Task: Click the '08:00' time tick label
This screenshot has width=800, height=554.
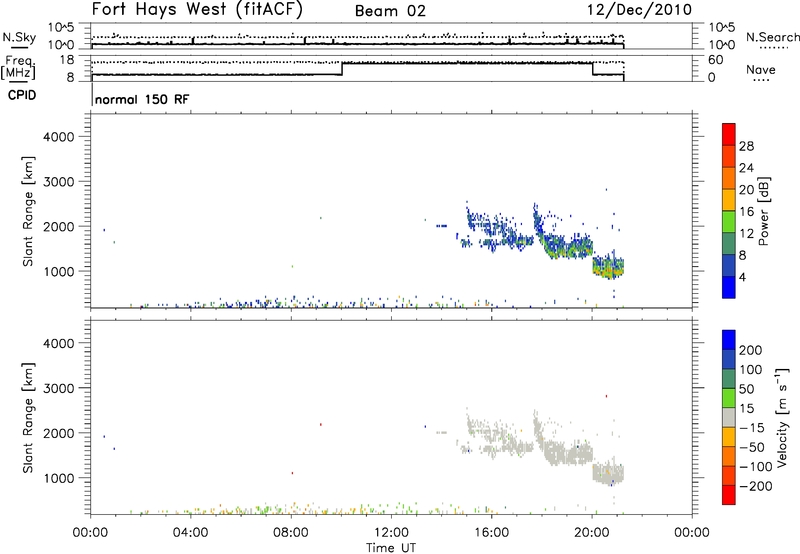Action: (291, 533)
